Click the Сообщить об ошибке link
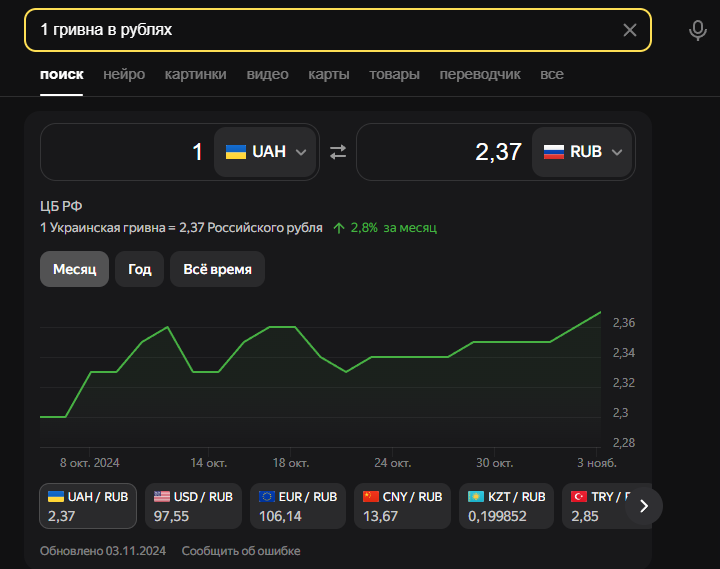This screenshot has height=569, width=720. pyautogui.click(x=241, y=551)
